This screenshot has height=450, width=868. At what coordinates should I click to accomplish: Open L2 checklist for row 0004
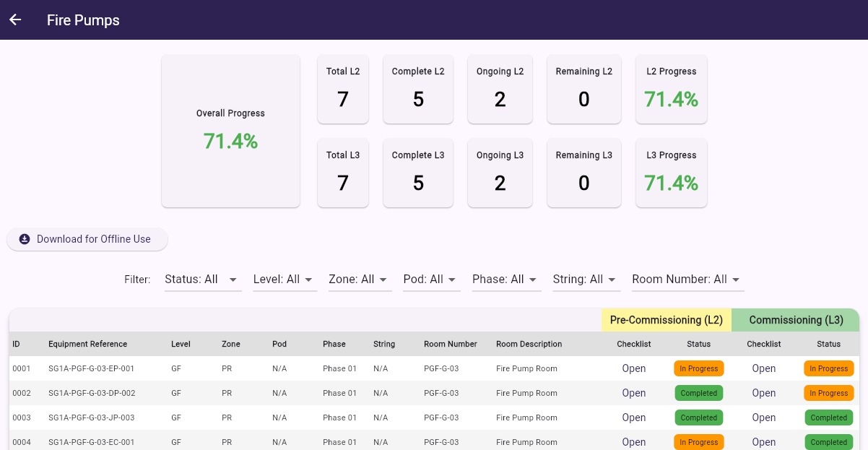coord(634,442)
